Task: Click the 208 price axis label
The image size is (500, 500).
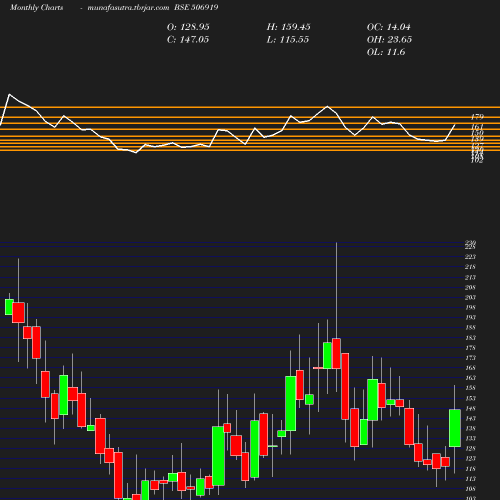Action: (470, 287)
